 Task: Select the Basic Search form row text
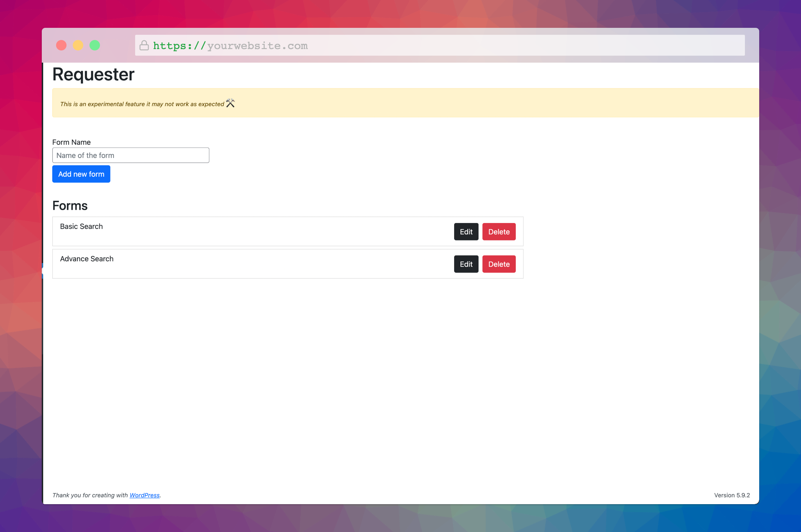pyautogui.click(x=81, y=227)
